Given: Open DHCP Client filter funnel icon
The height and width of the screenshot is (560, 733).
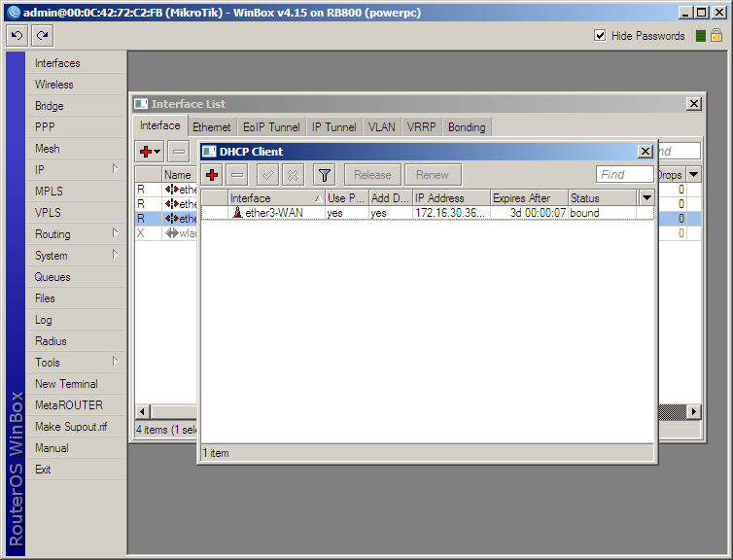Looking at the screenshot, I should coord(324,175).
